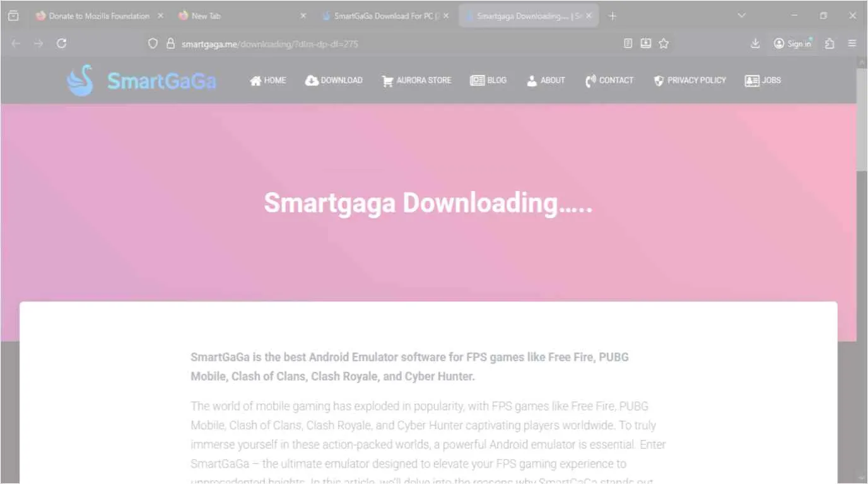Open a new tab with the plus button
Screen dimensions: 868x484
click(613, 16)
